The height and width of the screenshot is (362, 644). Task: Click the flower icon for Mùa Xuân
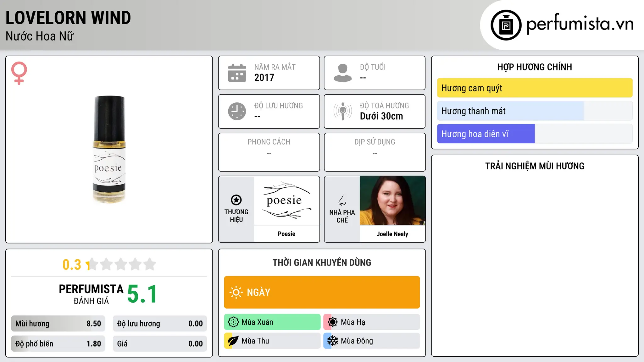coord(233,322)
